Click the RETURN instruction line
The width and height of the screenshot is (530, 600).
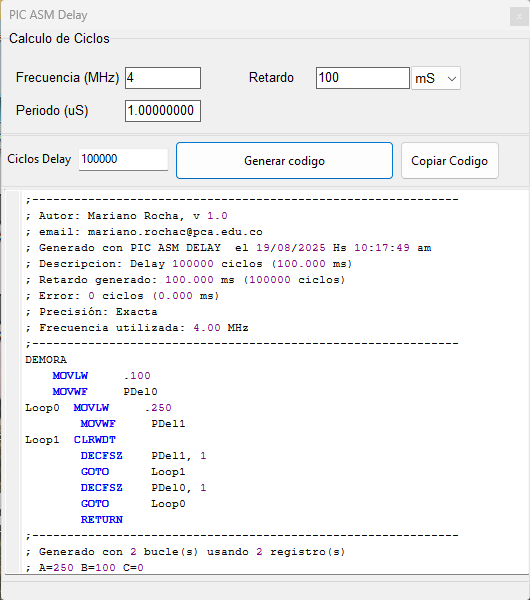pyautogui.click(x=102, y=520)
